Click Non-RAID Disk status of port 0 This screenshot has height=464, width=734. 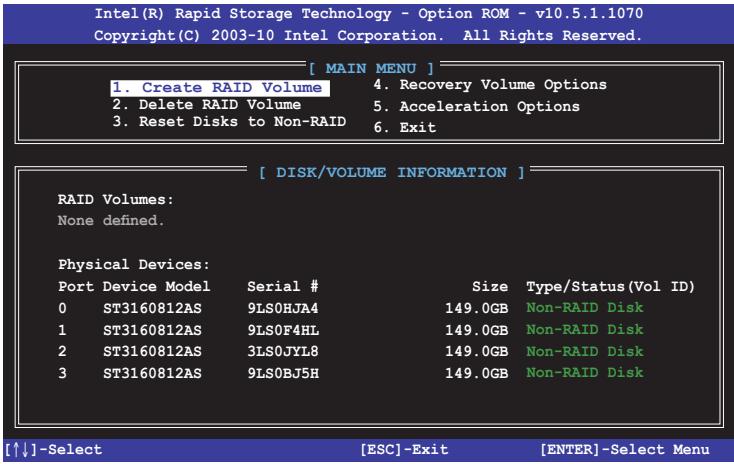point(585,308)
